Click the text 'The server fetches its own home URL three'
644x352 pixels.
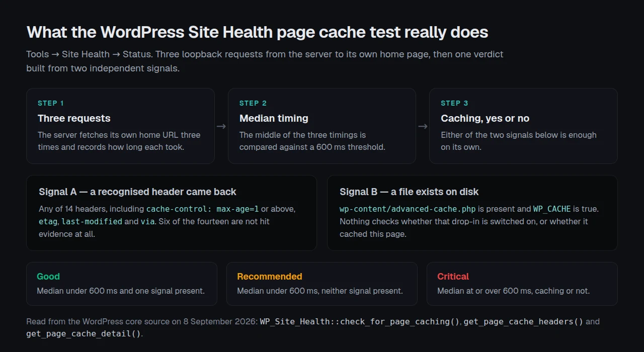(119, 135)
